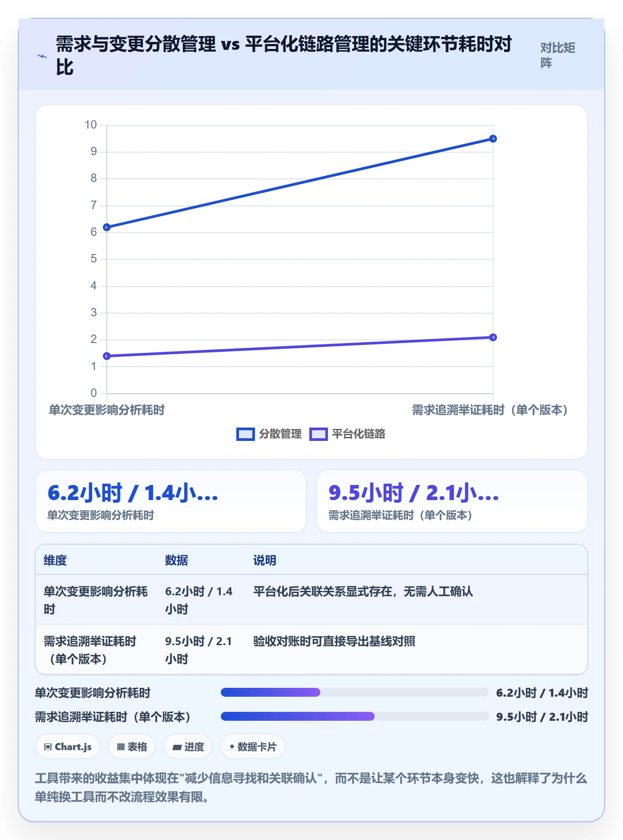
Task: Click the bar icon in 进度 chip
Action: coord(177,747)
